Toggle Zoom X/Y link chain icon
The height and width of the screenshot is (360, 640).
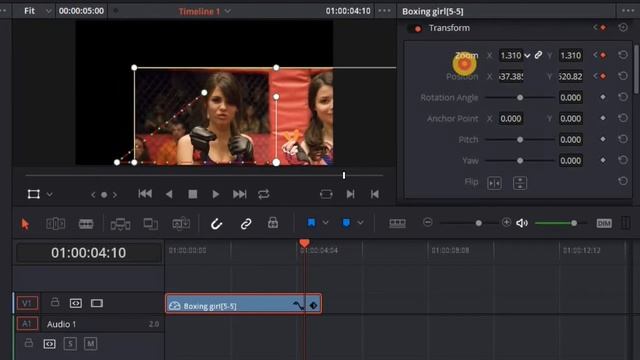pos(538,55)
